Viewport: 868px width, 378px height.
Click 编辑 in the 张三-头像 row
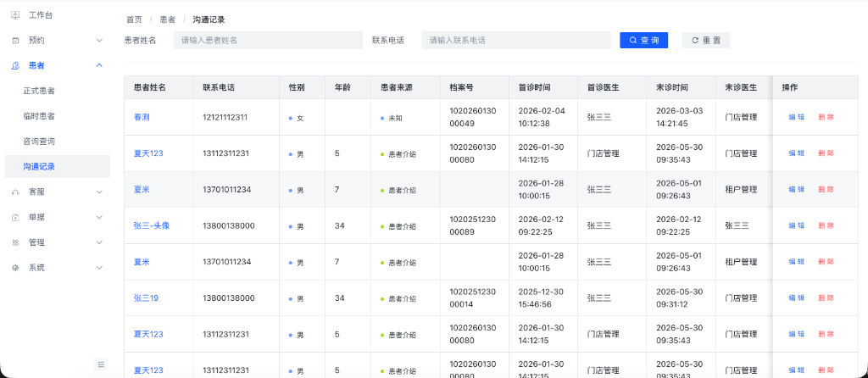click(x=797, y=225)
